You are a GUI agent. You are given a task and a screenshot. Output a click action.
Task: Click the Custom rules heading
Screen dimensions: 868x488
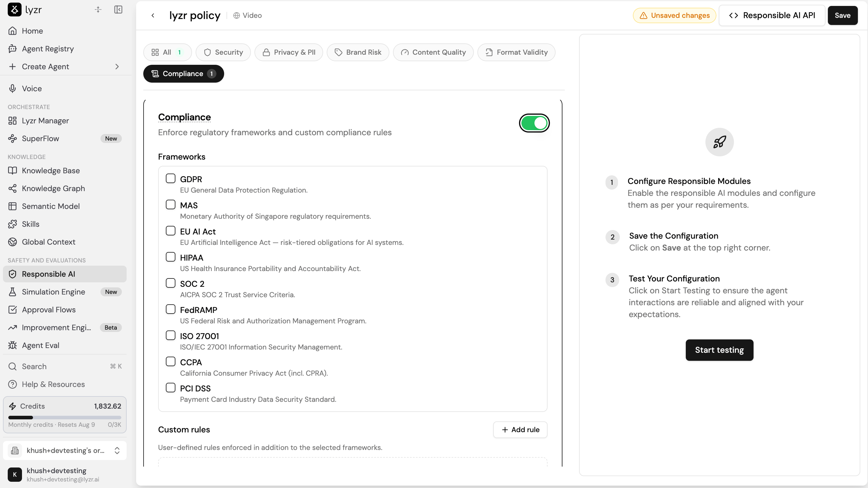pos(184,430)
